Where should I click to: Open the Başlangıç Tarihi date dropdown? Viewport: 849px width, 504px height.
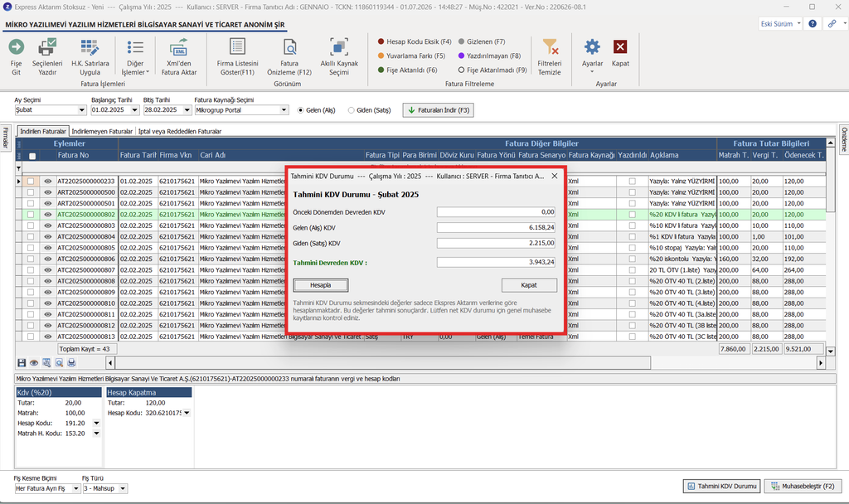pyautogui.click(x=135, y=110)
